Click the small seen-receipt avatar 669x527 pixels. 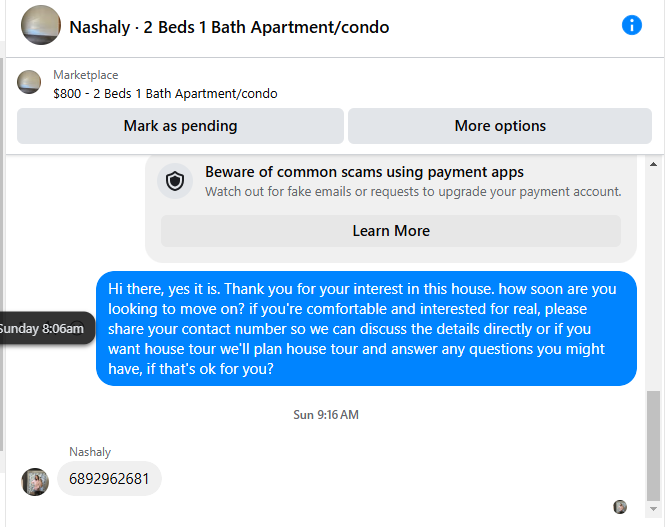(x=620, y=507)
